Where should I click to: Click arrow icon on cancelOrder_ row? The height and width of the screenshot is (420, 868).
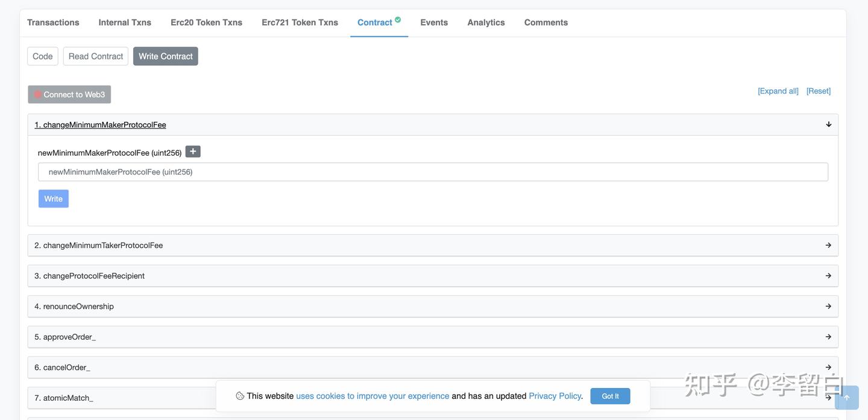coord(828,367)
